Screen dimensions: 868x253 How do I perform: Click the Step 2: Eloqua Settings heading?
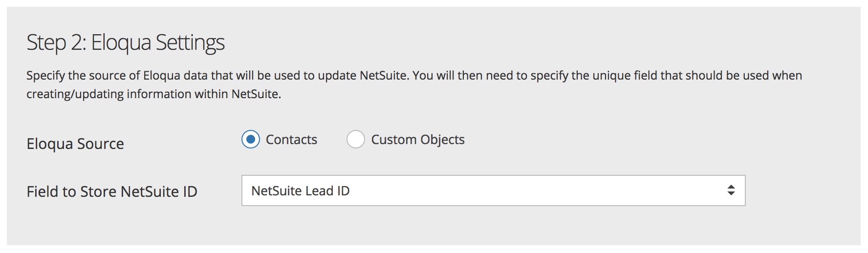[126, 42]
